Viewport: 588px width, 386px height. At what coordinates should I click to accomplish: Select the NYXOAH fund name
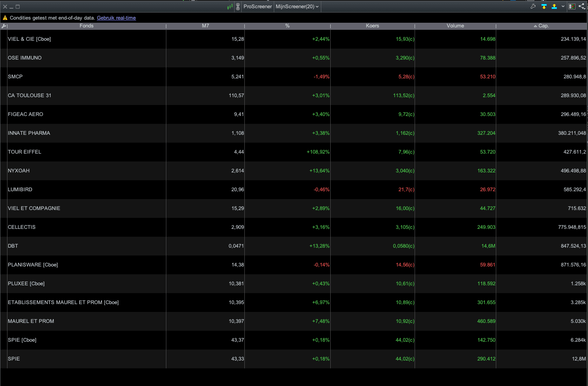coord(19,171)
